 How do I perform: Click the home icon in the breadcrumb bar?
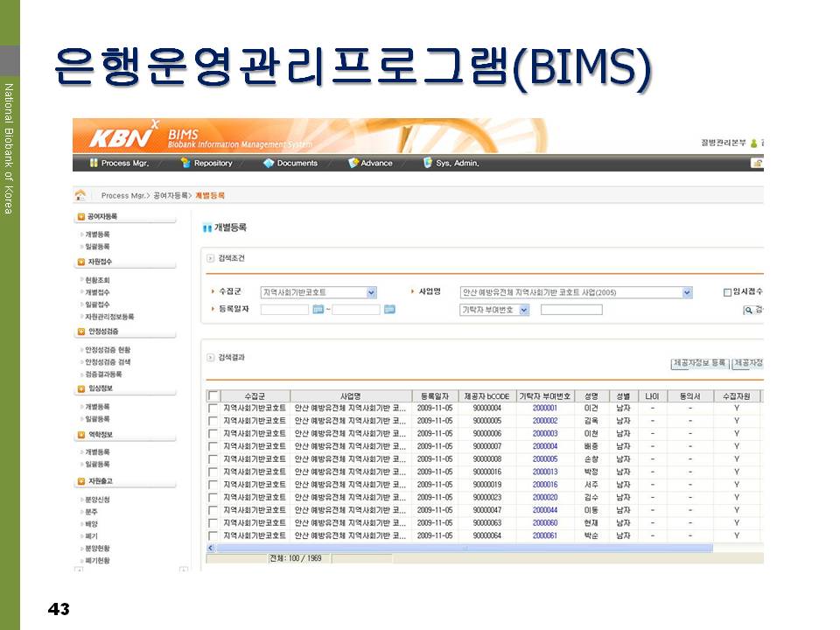pos(80,195)
